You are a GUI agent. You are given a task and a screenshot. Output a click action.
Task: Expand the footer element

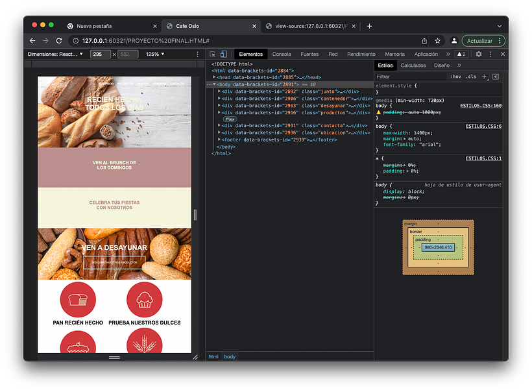coord(219,140)
